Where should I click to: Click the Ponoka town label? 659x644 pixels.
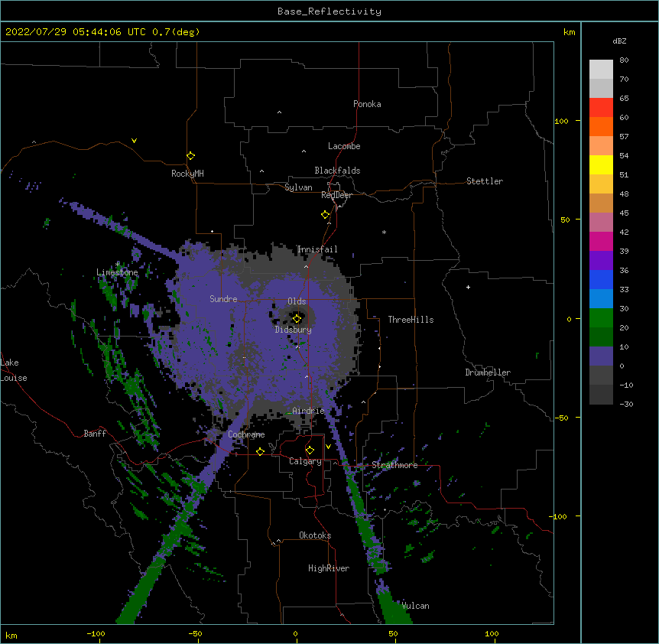tap(367, 104)
